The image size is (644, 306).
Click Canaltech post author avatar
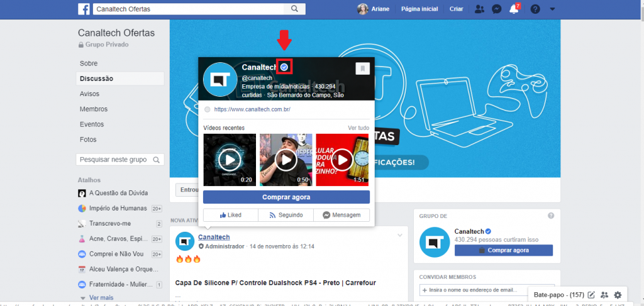point(185,241)
